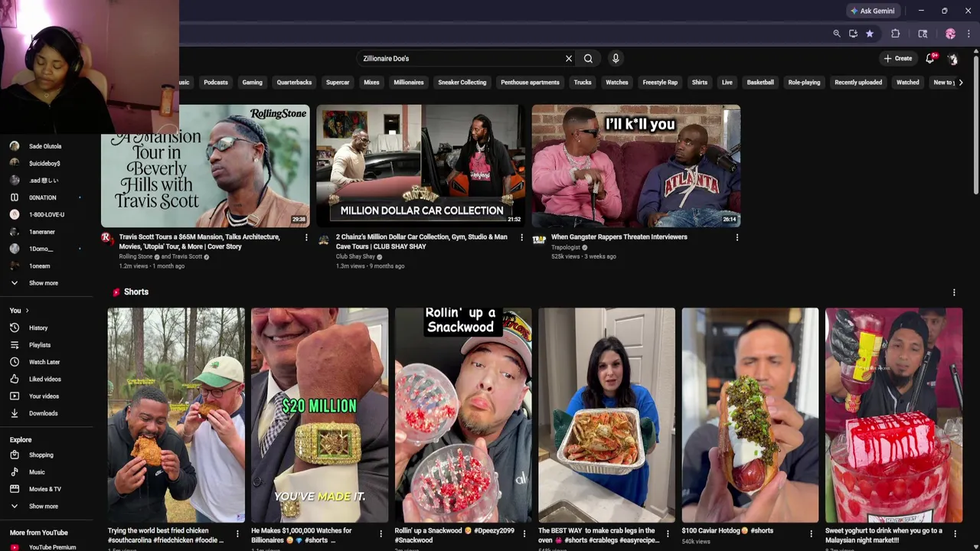Select the Millionaires filter chip
Screen dimensions: 980x551
point(408,83)
